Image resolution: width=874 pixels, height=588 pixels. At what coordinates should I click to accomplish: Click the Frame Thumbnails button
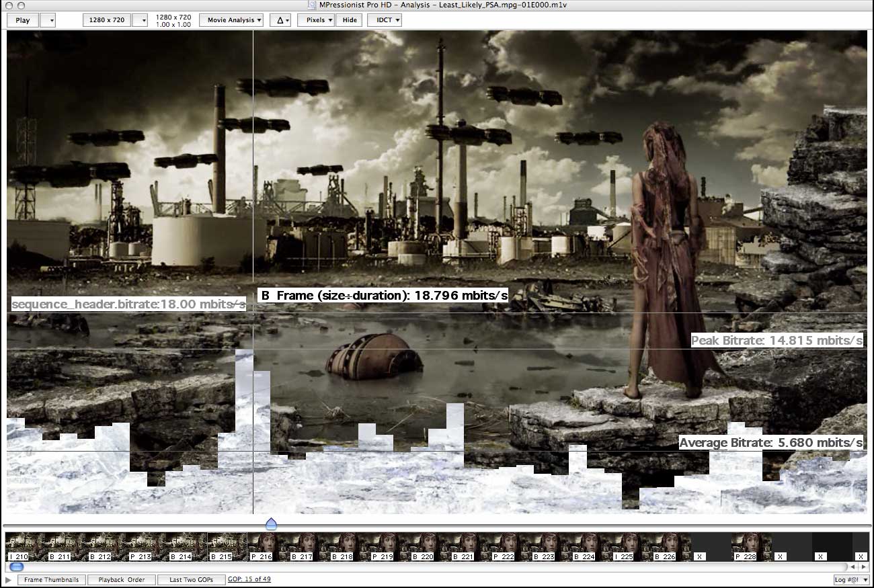click(52, 579)
